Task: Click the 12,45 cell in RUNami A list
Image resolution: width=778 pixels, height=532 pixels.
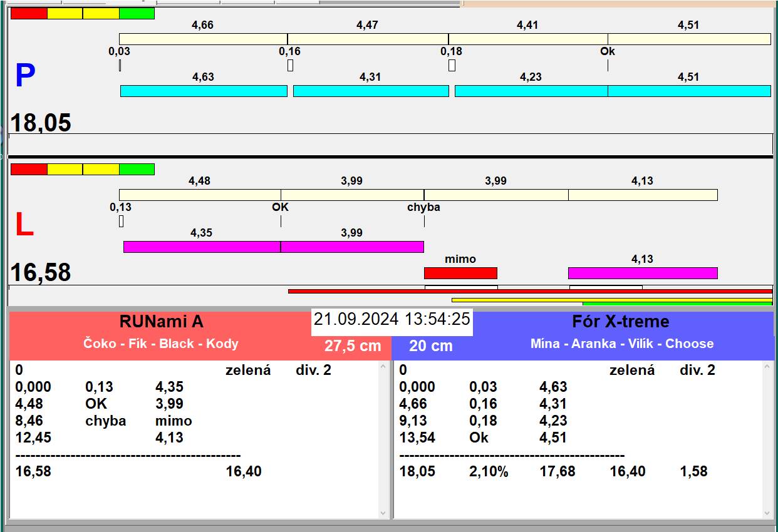Action: click(33, 437)
